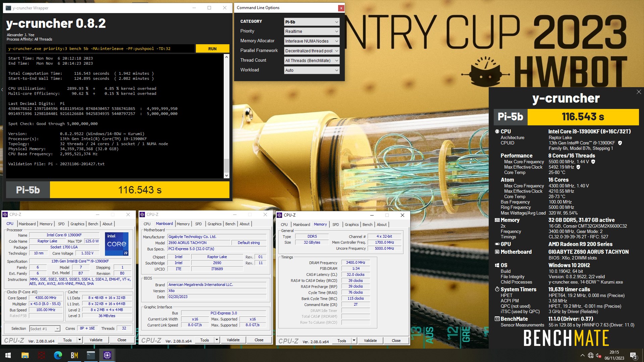644x362 pixels.
Task: Click y-cruncher output scrollbar down arrow
Action: click(x=226, y=175)
